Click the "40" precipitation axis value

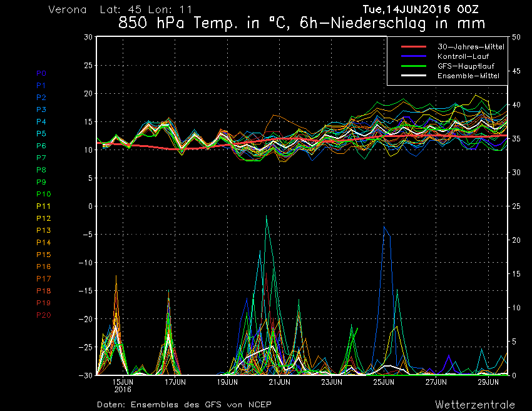click(516, 105)
